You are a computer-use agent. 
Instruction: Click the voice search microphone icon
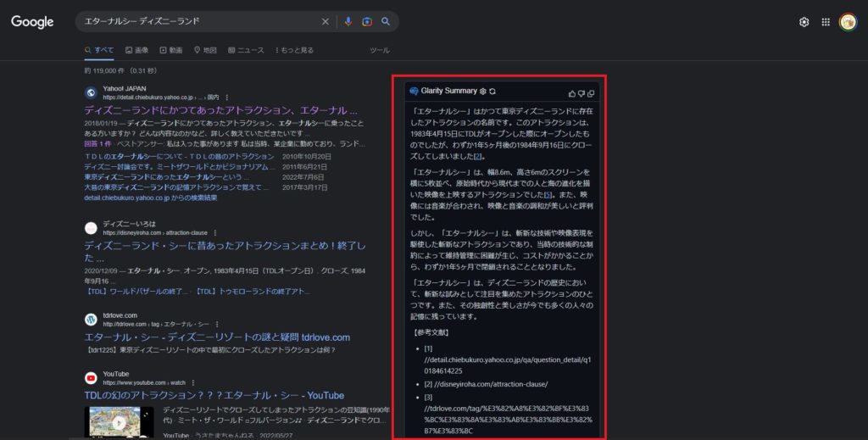point(348,21)
